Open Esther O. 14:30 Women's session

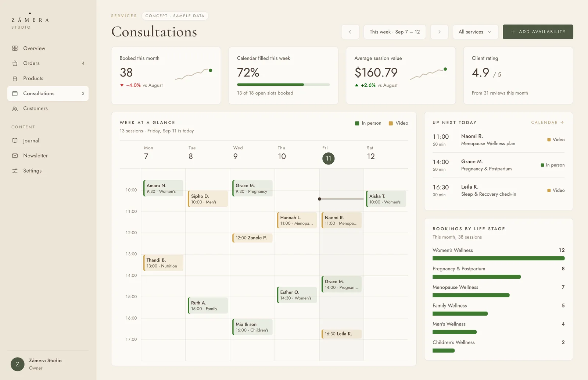pos(297,295)
